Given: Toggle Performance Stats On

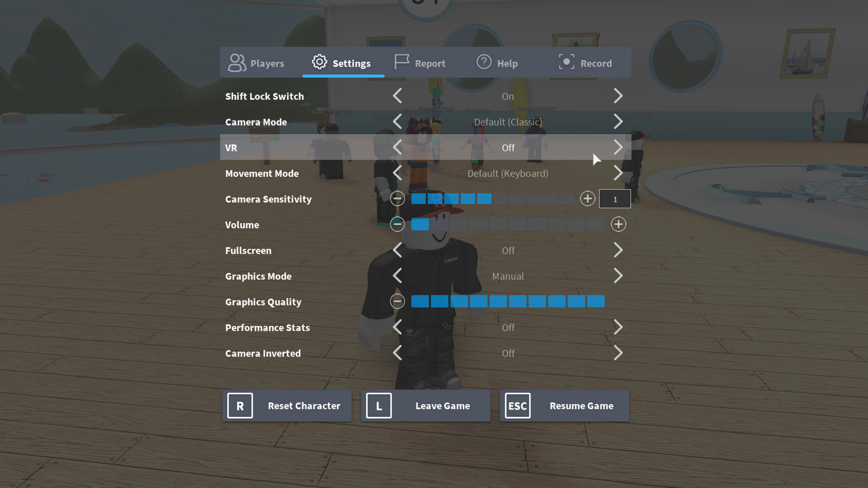Looking at the screenshot, I should pos(618,327).
